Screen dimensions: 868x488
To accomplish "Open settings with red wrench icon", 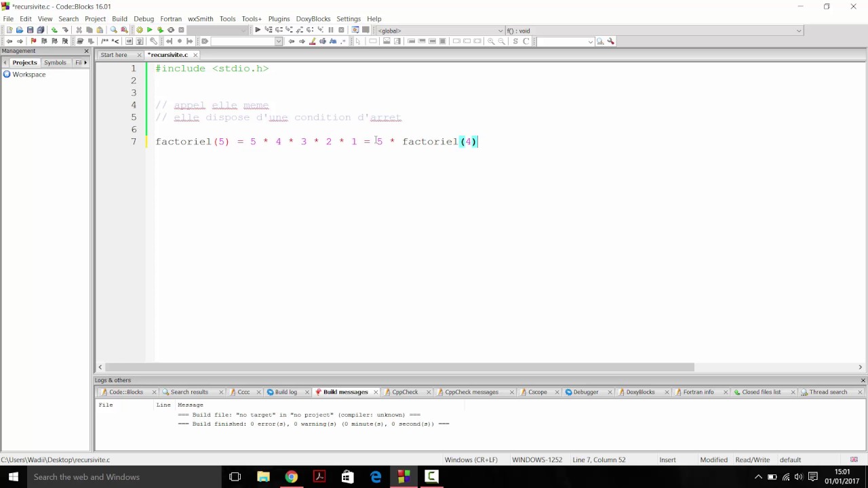I will click(610, 41).
